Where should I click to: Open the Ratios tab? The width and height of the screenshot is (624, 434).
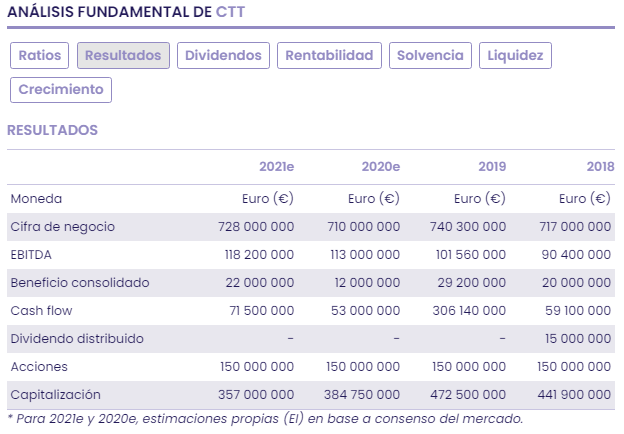(39, 56)
